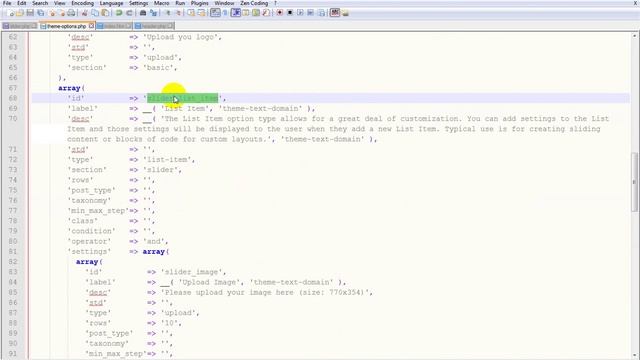Image resolution: width=640 pixels, height=360 pixels.
Task: Click the Copy toolbar icon
Action: (x=94, y=13)
